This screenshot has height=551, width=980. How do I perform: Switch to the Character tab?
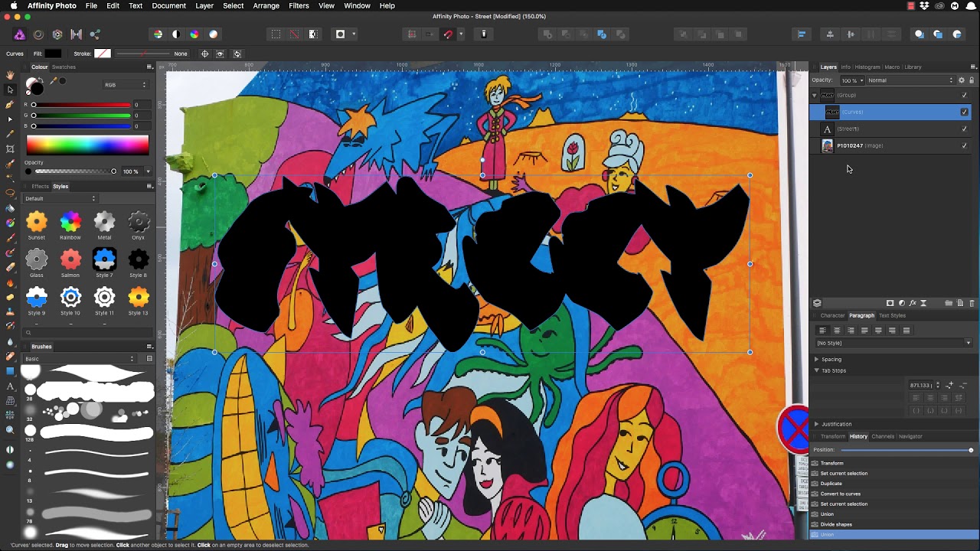coord(832,315)
